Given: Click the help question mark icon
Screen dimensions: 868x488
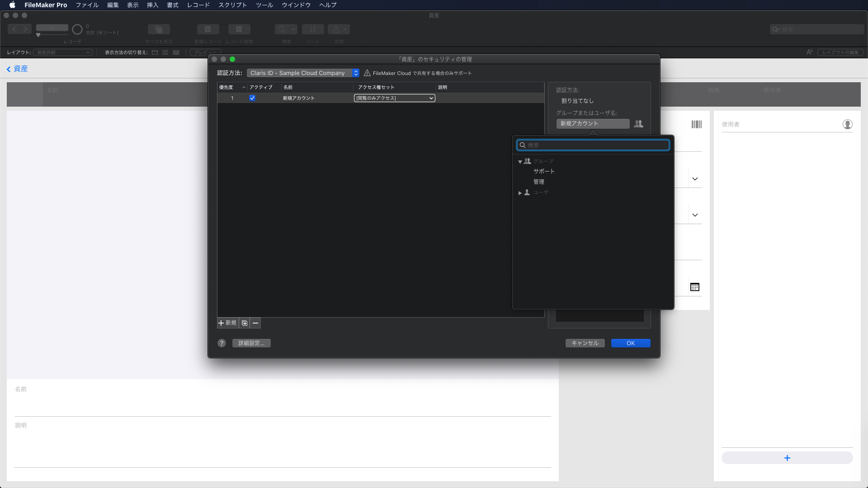Looking at the screenshot, I should point(222,343).
